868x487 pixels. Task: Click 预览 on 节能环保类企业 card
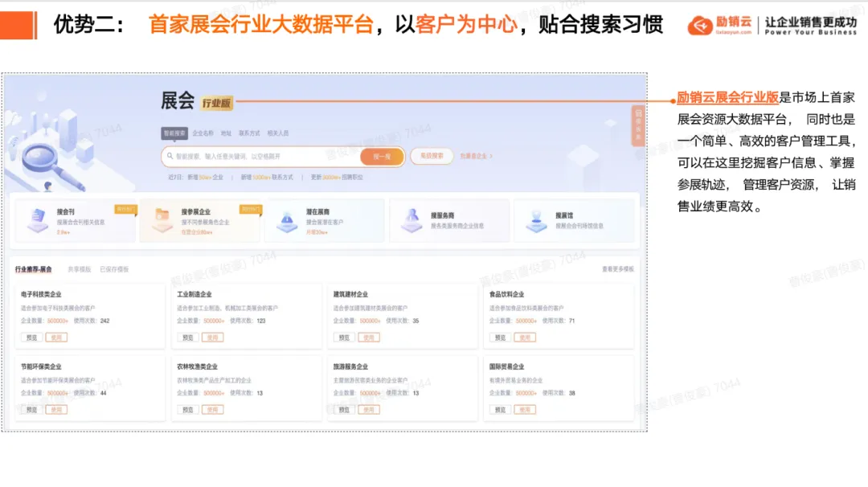tap(31, 410)
